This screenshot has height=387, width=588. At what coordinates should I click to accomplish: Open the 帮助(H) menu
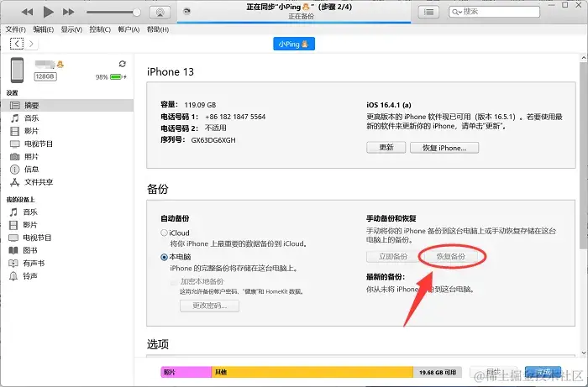click(x=158, y=29)
